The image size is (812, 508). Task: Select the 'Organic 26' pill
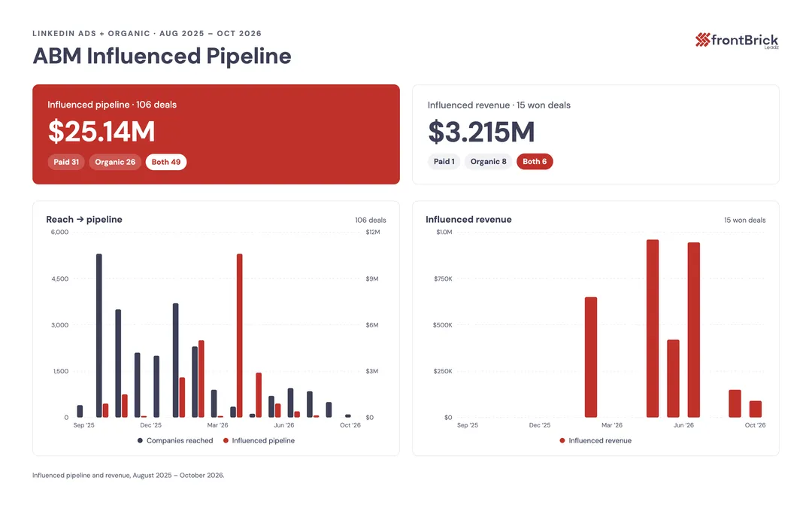[115, 163]
